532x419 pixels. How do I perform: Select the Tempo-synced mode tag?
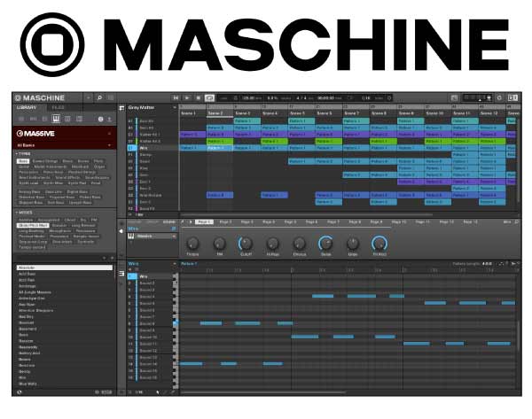(x=32, y=247)
